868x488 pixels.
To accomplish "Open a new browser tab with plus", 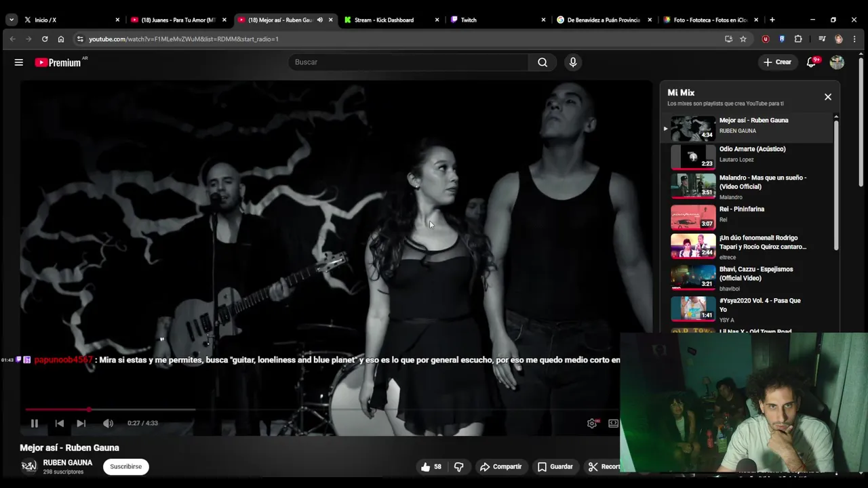I will (x=772, y=20).
